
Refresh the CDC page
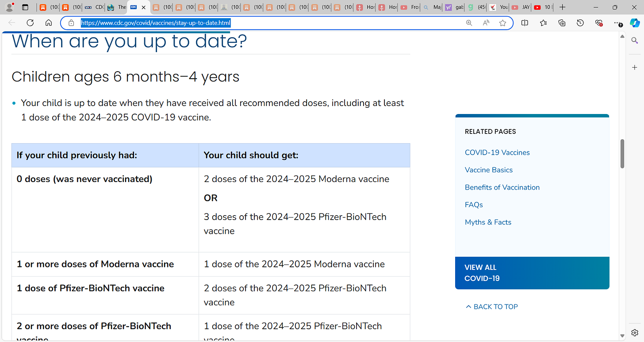coord(30,23)
